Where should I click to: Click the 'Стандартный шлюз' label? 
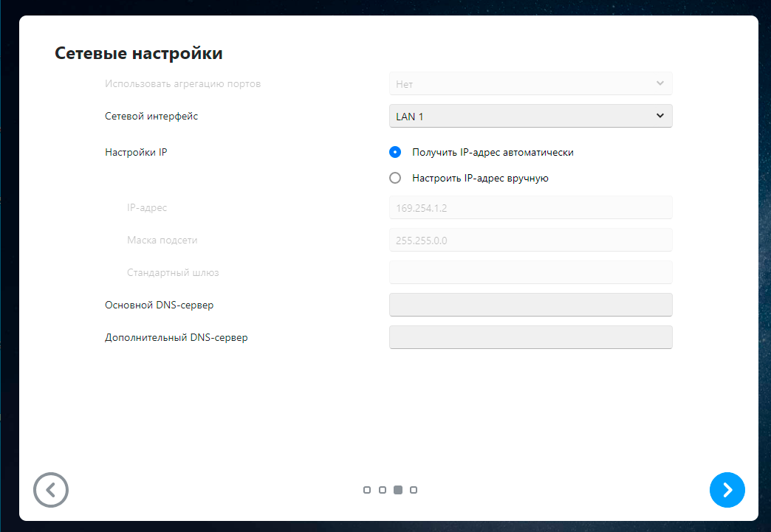173,272
